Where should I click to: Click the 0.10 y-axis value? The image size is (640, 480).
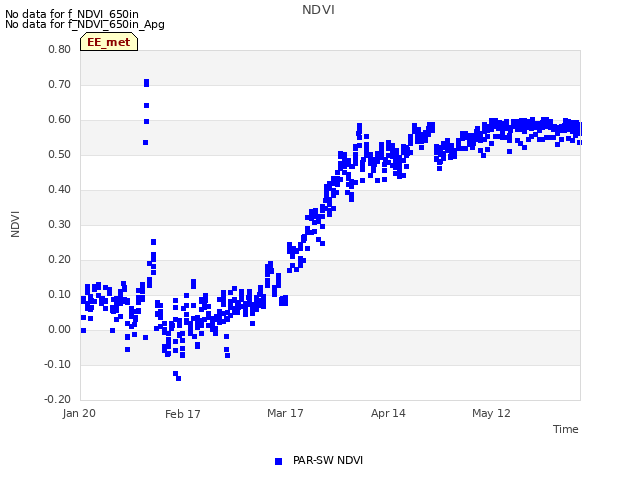click(60, 295)
